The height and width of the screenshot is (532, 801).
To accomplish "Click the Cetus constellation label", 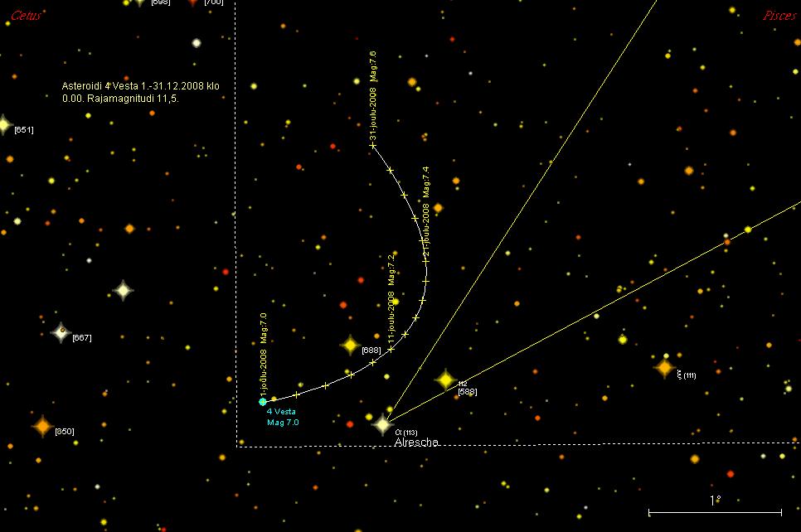I will 26,16.
